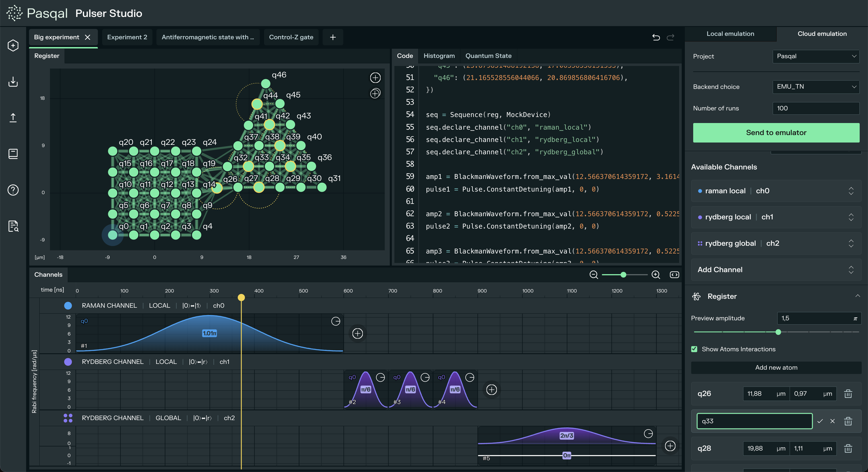Click the Preview amplitude slider handle
This screenshot has height=472, width=868.
pyautogui.click(x=778, y=332)
